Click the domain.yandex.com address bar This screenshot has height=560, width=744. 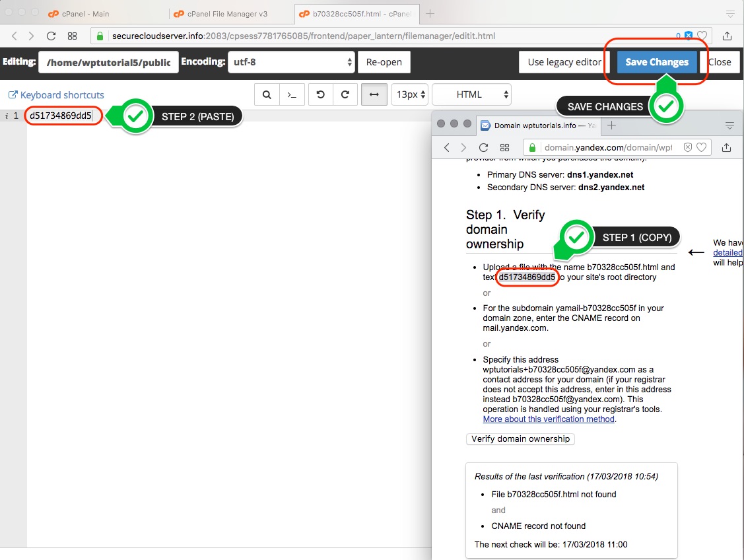617,147
